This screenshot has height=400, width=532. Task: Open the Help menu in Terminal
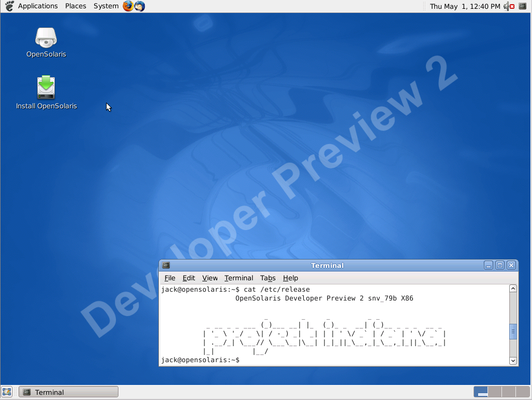point(290,278)
